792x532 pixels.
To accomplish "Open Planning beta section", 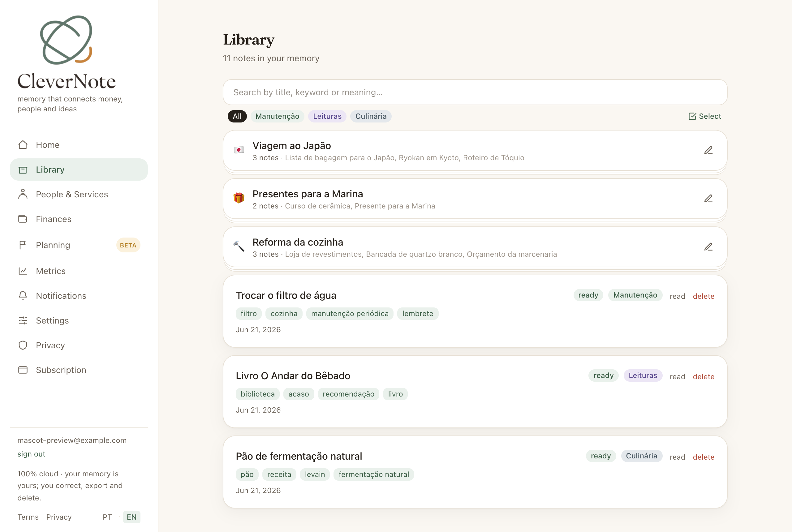I will [x=79, y=245].
